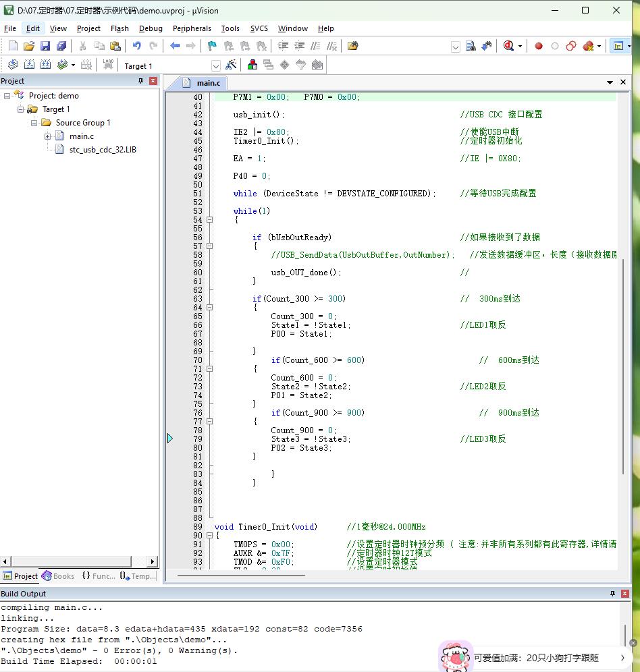Screen dimensions: 640x672
Task: Open Manage Multi-Project Workspace with the overlapping windows icon
Action: click(269, 65)
